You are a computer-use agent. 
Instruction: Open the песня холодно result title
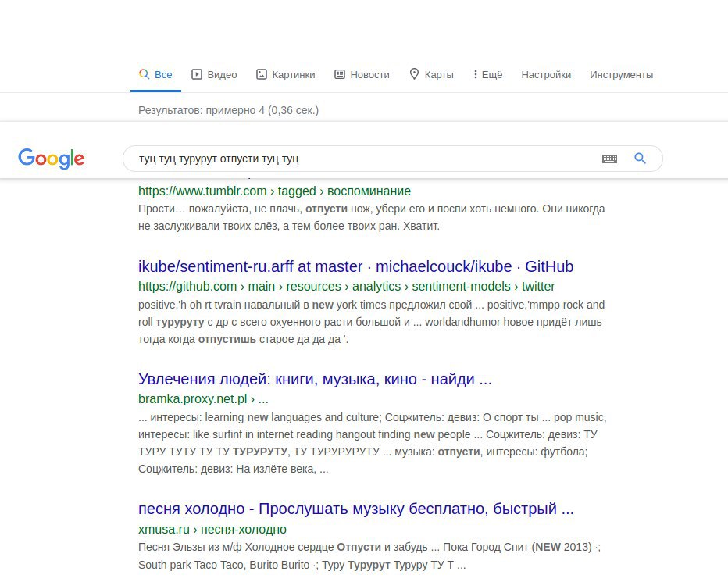pos(356,509)
